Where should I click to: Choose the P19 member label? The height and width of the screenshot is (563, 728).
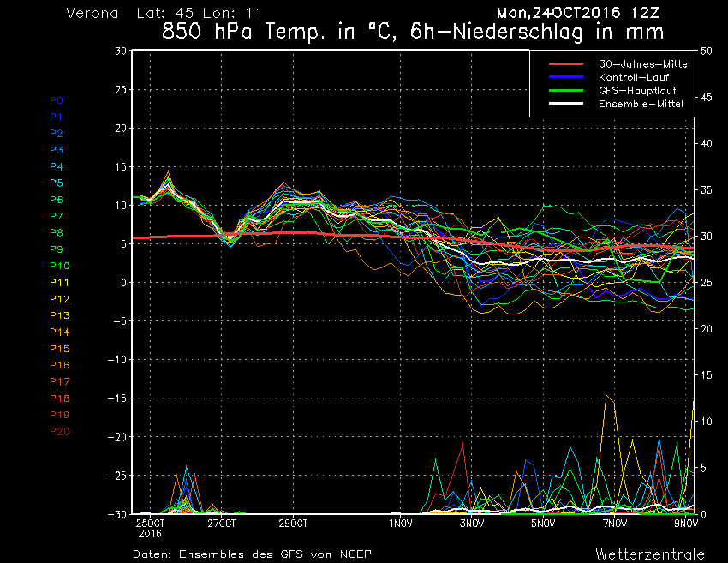59,415
